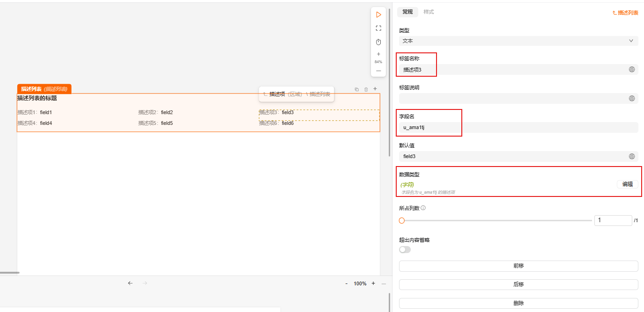Select the 常规 tab
Screen dimensions: 644x312
click(407, 12)
